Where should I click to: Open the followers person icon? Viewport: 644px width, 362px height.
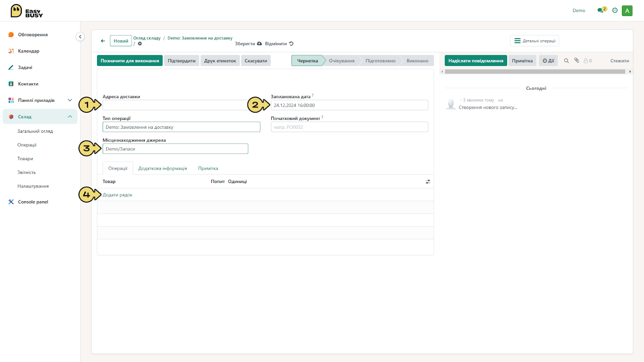tap(588, 61)
